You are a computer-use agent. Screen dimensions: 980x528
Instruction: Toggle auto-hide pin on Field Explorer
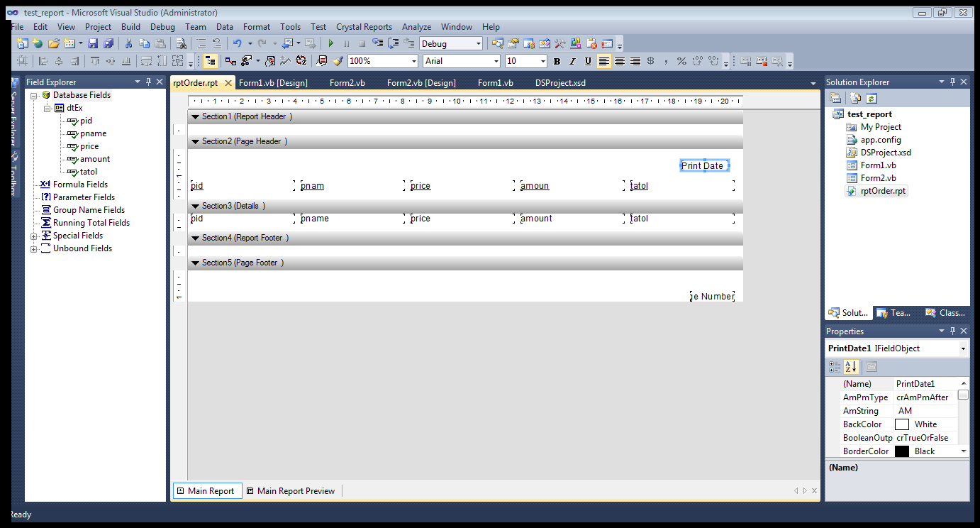coord(148,82)
